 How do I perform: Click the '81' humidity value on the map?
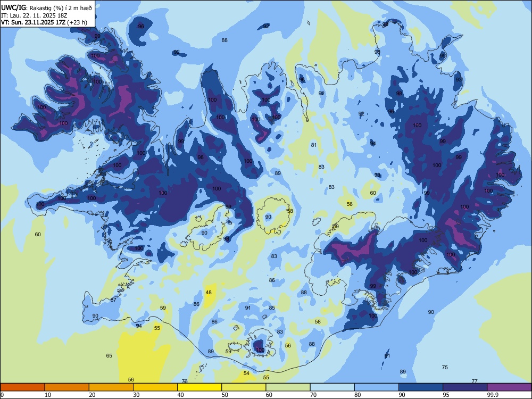click(x=314, y=145)
